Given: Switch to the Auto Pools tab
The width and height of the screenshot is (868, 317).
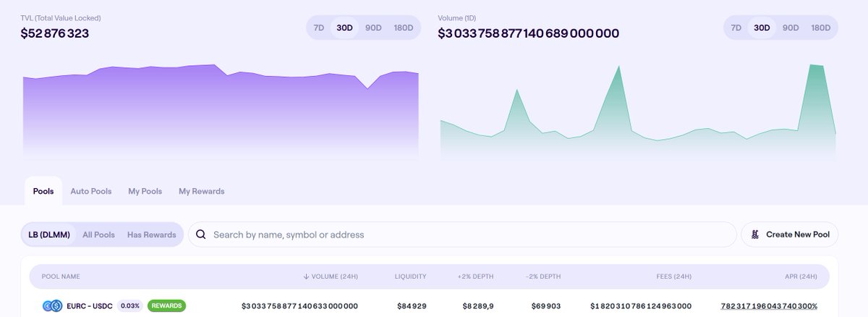Looking at the screenshot, I should click(x=91, y=191).
